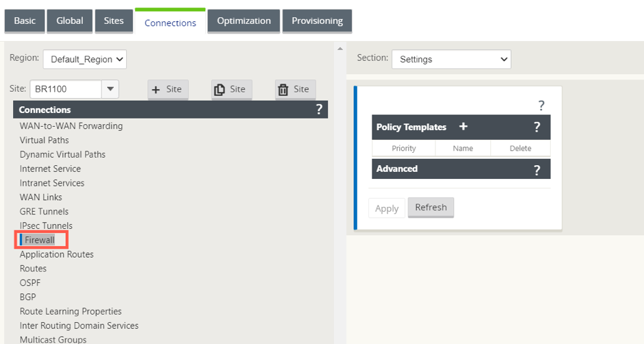This screenshot has height=344, width=644.
Task: Open IPsec Tunnels item
Action: coord(46,225)
